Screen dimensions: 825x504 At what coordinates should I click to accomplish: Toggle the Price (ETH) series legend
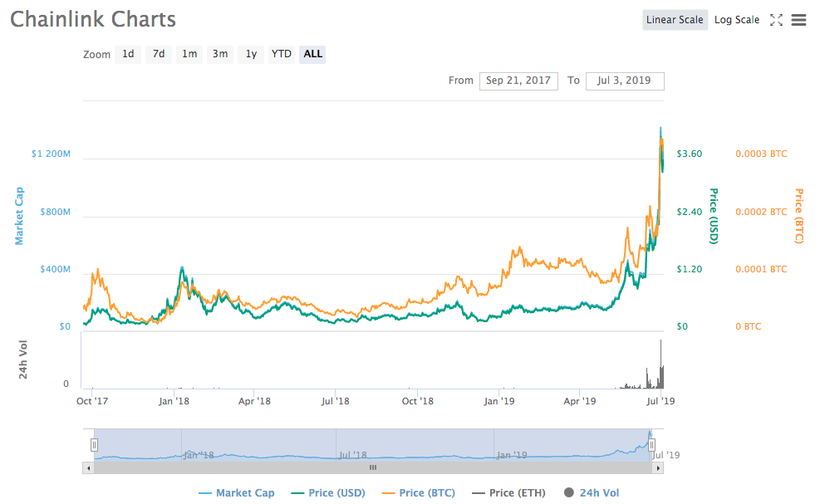508,493
